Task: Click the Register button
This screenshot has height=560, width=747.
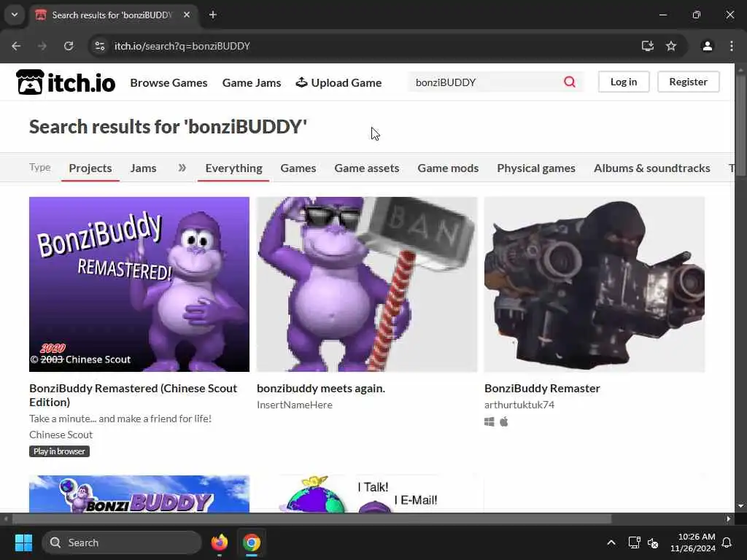Action: pyautogui.click(x=689, y=82)
